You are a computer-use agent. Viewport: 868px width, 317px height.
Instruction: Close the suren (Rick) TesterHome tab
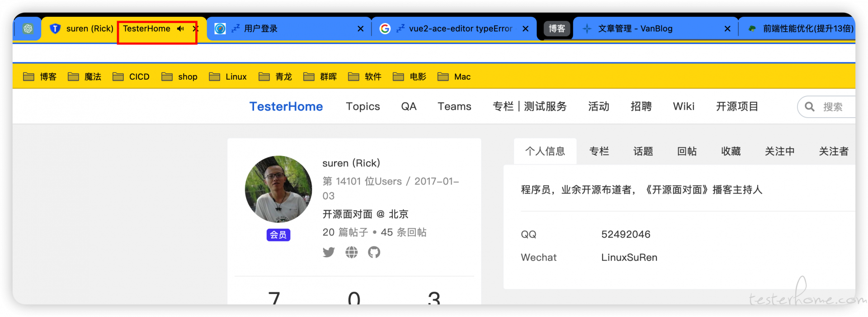tap(195, 28)
